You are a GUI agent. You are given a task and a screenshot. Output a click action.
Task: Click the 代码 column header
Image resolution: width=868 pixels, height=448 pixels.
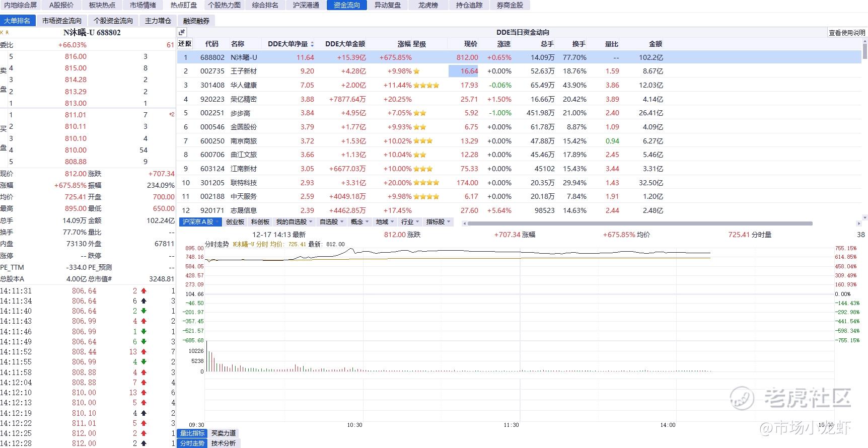tap(212, 44)
